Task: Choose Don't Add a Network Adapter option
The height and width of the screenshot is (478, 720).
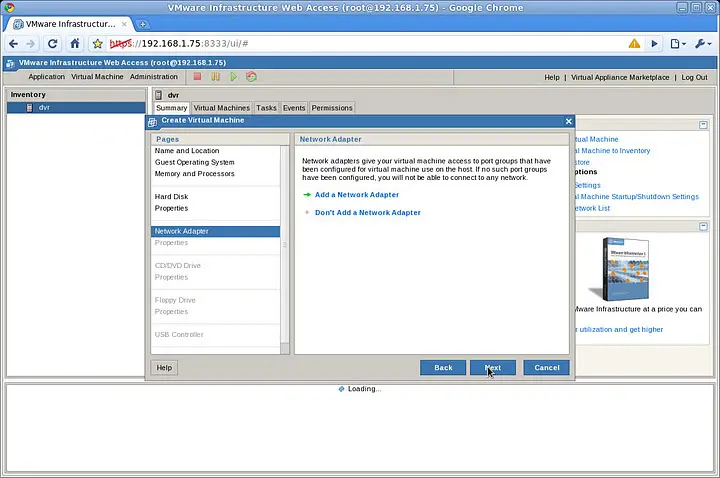Action: tap(368, 213)
